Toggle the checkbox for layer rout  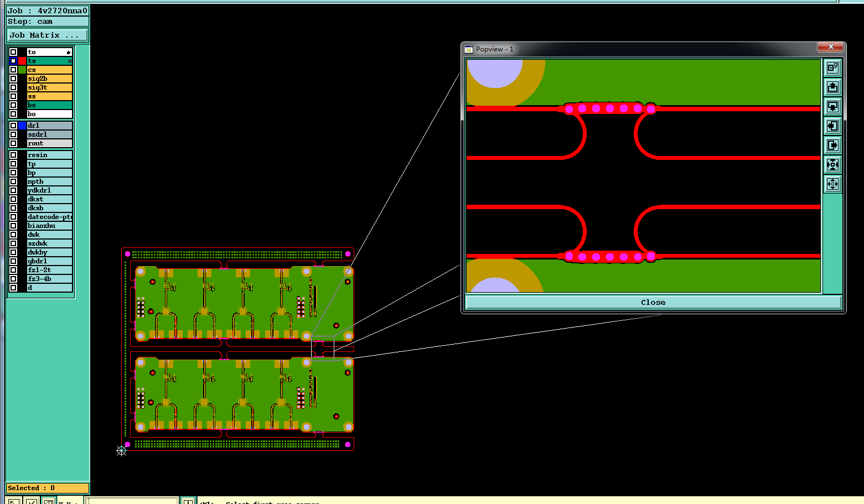pos(13,143)
